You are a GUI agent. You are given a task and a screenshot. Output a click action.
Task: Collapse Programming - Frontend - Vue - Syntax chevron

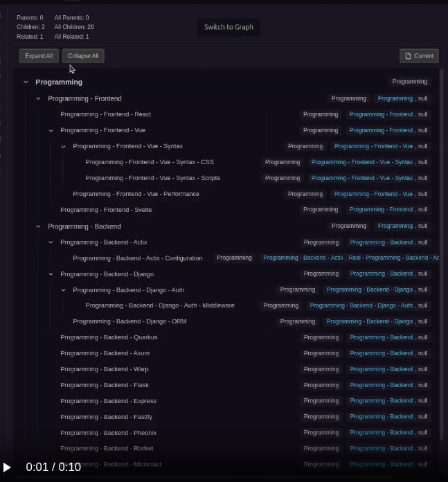[63, 146]
